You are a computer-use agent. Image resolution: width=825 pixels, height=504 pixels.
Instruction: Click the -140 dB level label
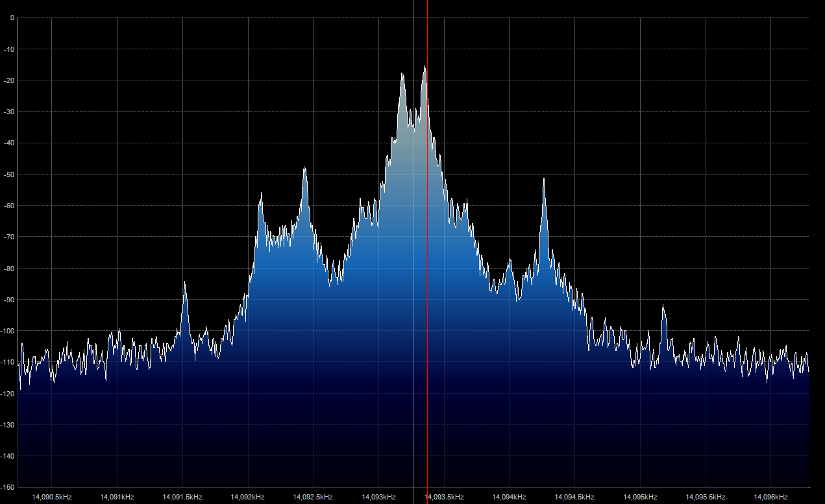tap(8, 456)
